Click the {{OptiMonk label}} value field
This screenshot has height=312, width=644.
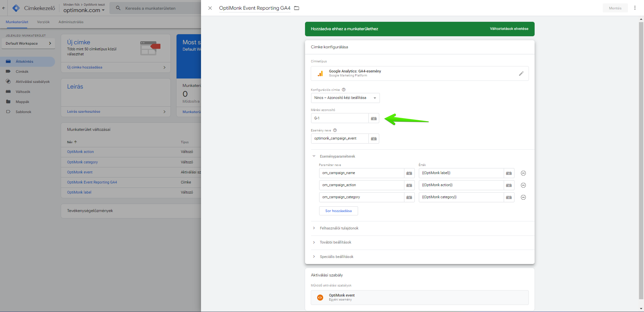461,173
